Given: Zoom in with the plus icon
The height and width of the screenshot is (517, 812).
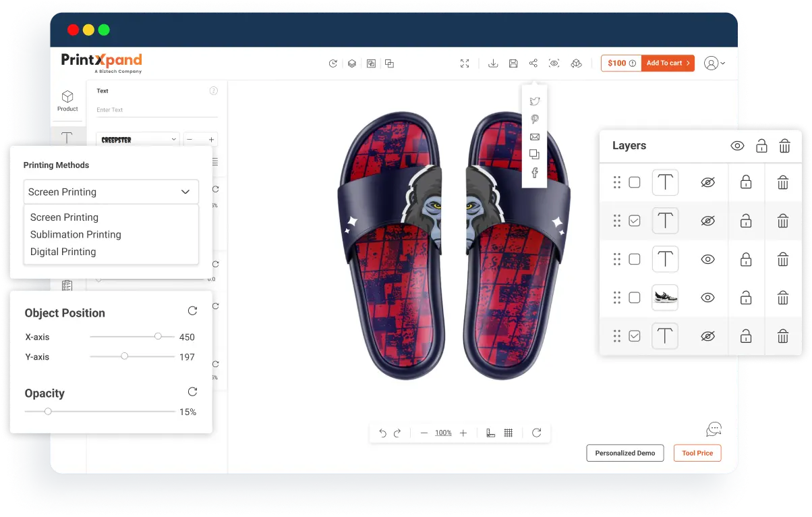Looking at the screenshot, I should point(463,433).
